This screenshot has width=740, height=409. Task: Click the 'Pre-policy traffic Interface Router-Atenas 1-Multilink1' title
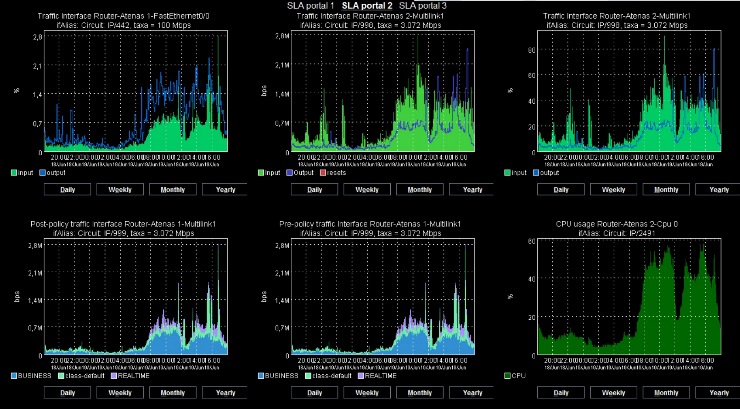pos(370,224)
